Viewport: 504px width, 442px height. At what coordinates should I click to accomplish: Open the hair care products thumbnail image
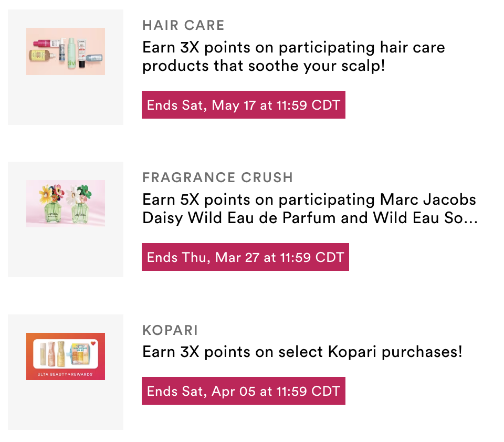coord(66,51)
